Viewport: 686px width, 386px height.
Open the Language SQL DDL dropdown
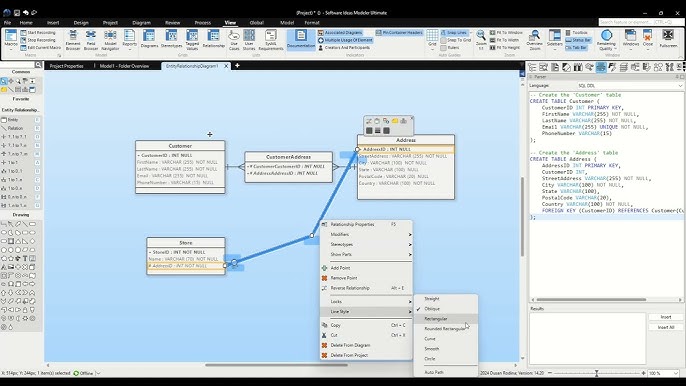630,86
